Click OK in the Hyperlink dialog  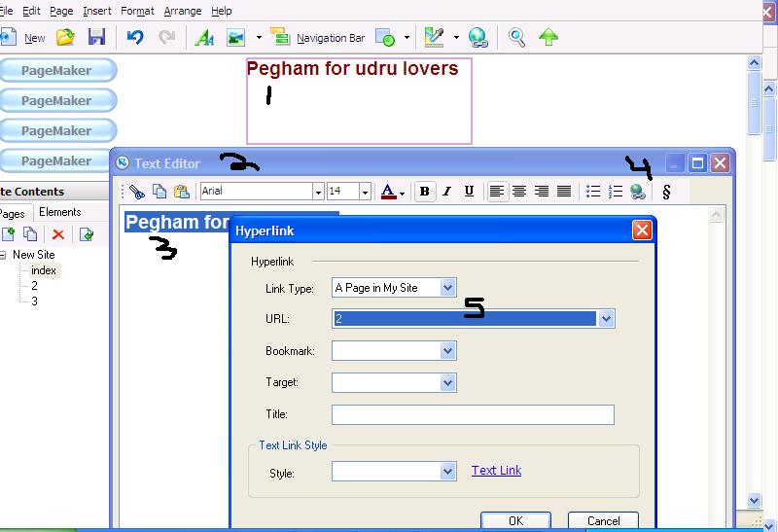click(515, 521)
